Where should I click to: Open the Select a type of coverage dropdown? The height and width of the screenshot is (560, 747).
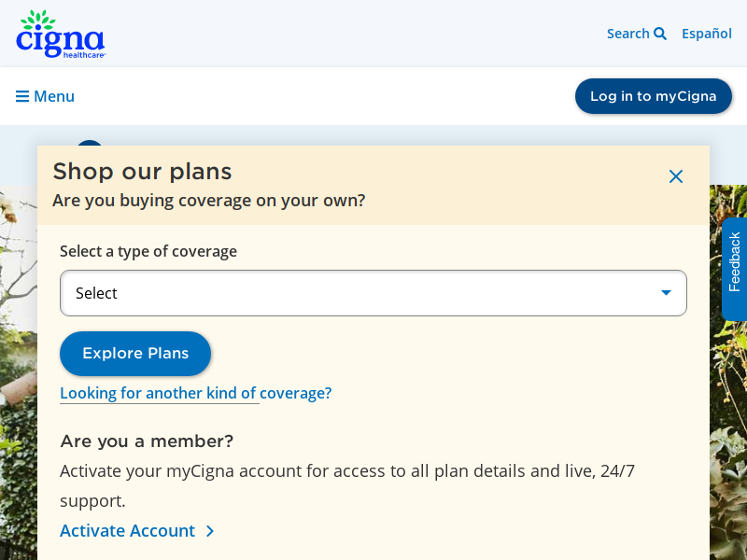373,293
